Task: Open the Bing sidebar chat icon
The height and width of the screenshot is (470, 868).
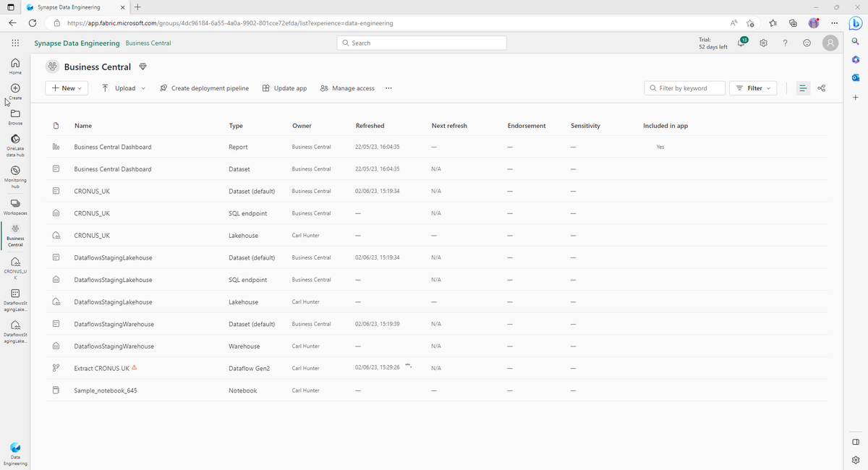Action: point(855,23)
